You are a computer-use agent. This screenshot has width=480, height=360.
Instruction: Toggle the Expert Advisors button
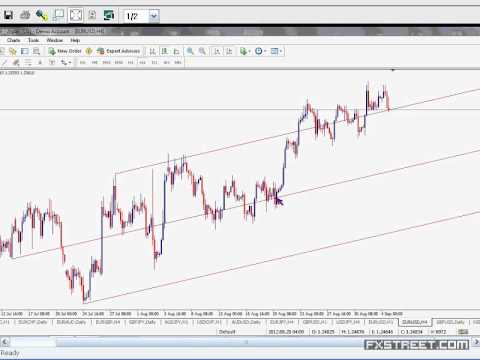pyautogui.click(x=119, y=51)
